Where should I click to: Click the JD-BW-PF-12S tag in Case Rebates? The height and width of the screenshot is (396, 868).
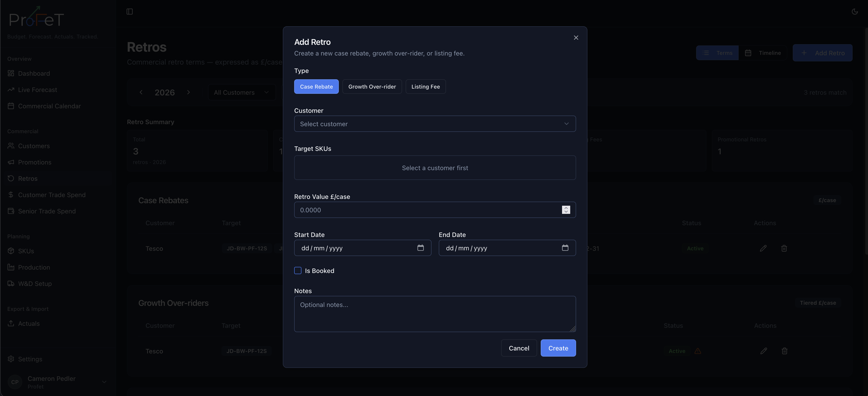click(247, 248)
